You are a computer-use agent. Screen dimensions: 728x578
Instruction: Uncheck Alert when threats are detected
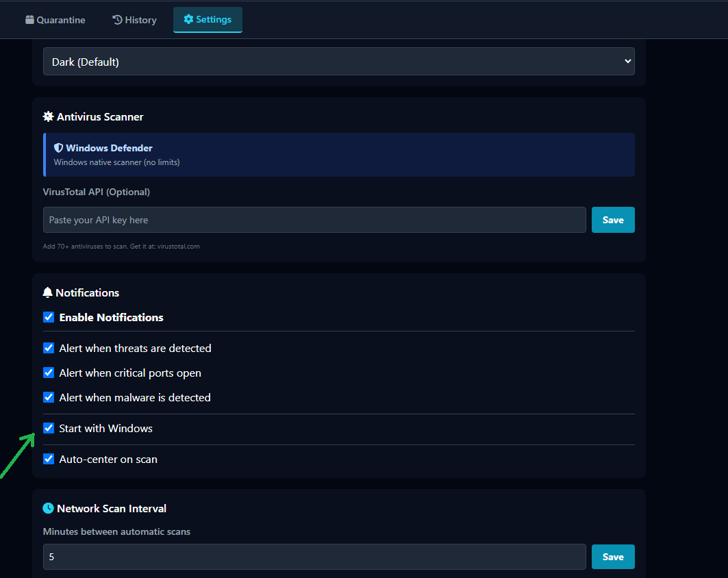coord(49,348)
